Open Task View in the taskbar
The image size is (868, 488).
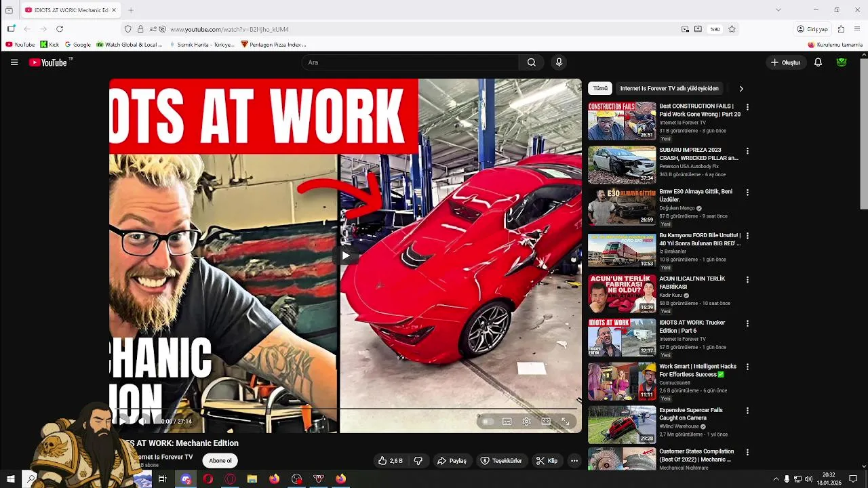tap(163, 479)
